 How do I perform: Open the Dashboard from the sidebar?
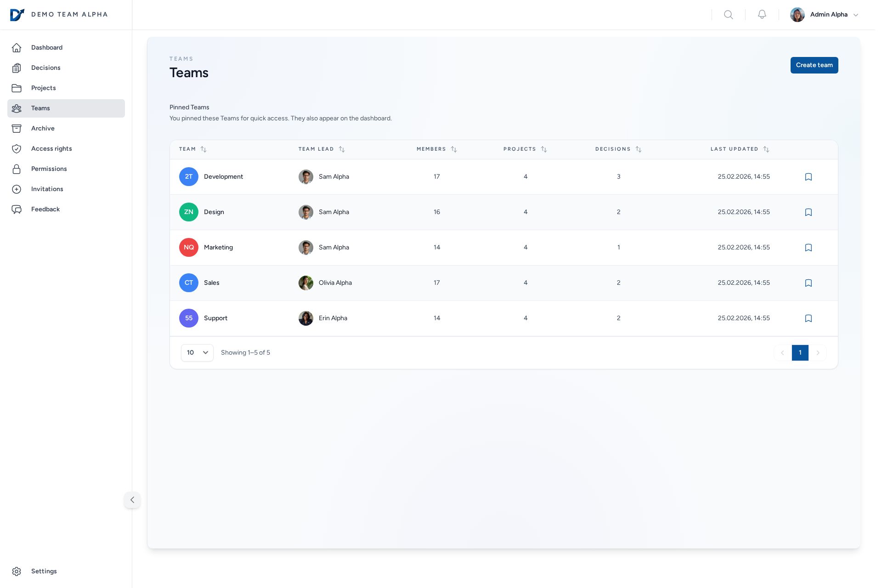coord(46,47)
